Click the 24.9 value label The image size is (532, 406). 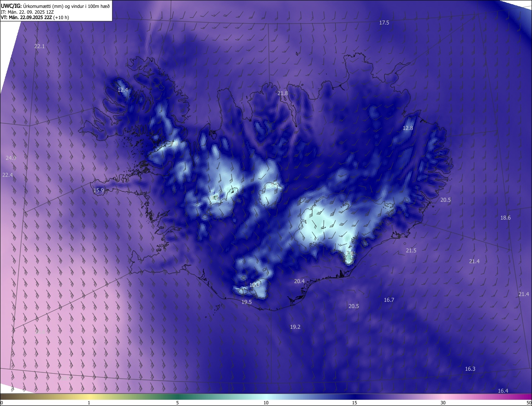click(11, 158)
